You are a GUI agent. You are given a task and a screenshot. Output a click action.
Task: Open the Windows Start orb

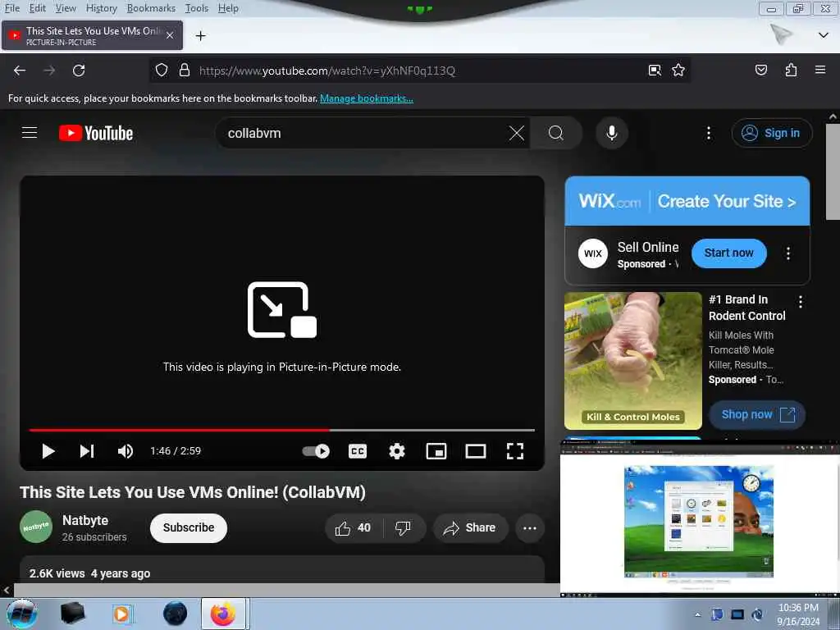pyautogui.click(x=22, y=614)
